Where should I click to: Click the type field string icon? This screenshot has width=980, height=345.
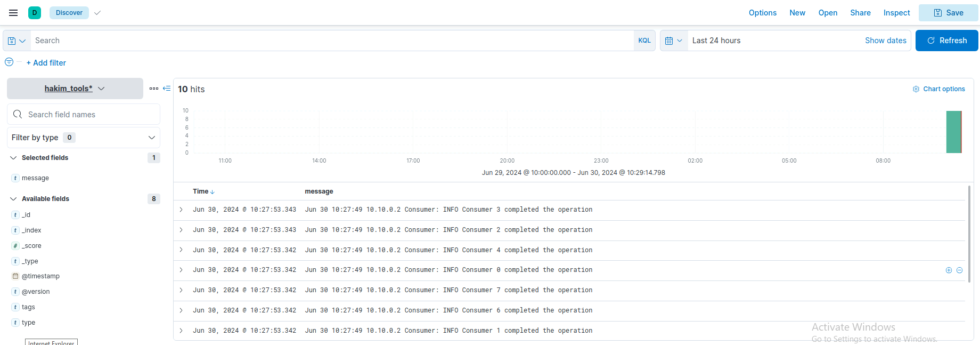point(15,323)
